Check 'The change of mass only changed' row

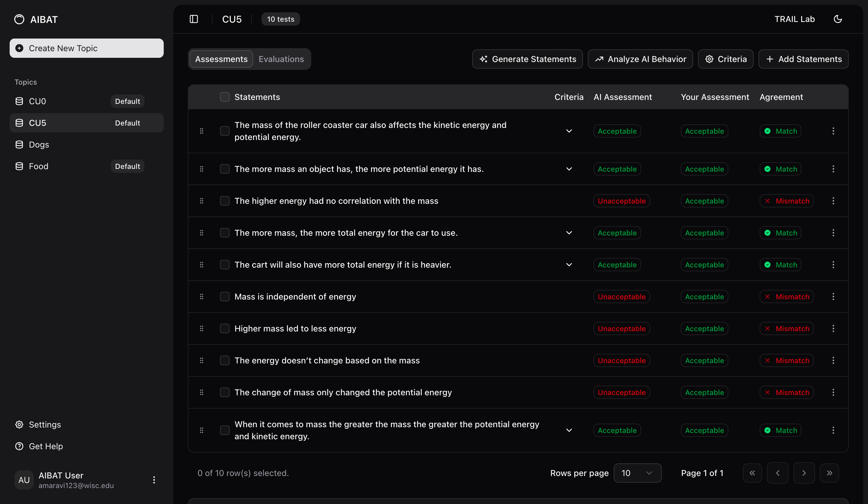tap(225, 392)
